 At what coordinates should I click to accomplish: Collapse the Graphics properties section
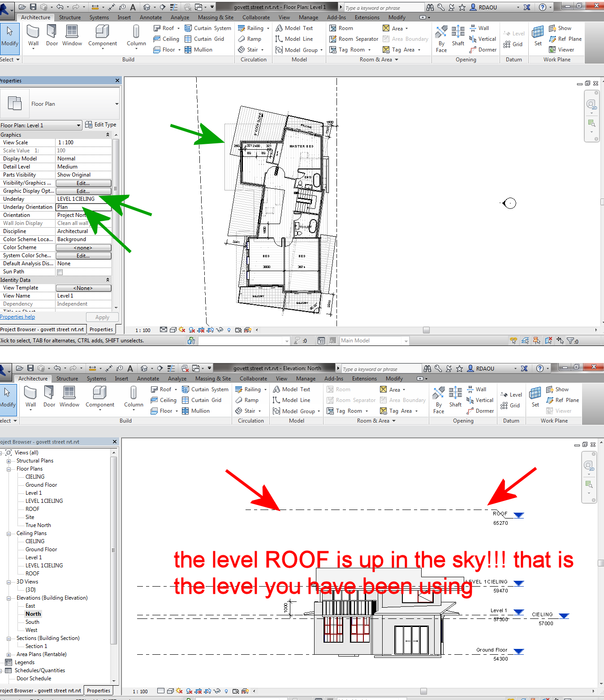108,135
